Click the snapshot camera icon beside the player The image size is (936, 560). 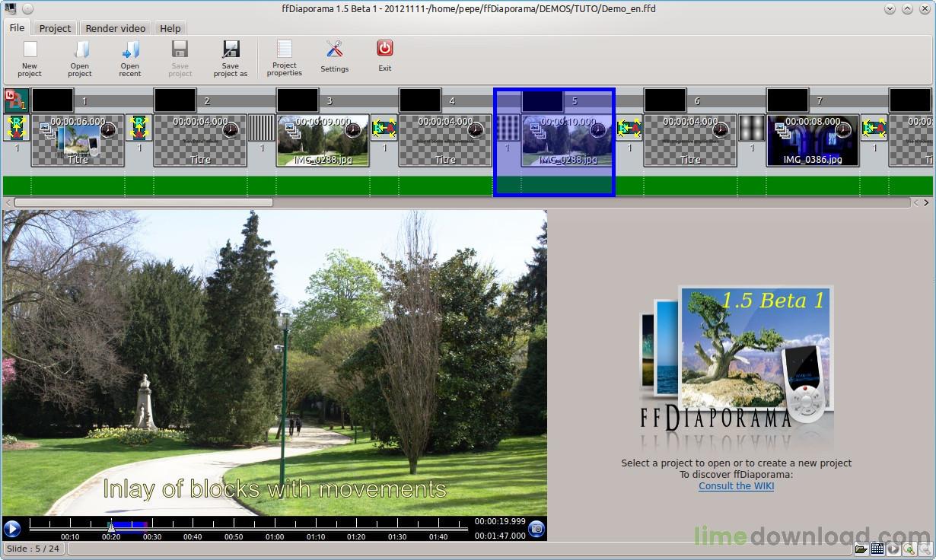536,529
